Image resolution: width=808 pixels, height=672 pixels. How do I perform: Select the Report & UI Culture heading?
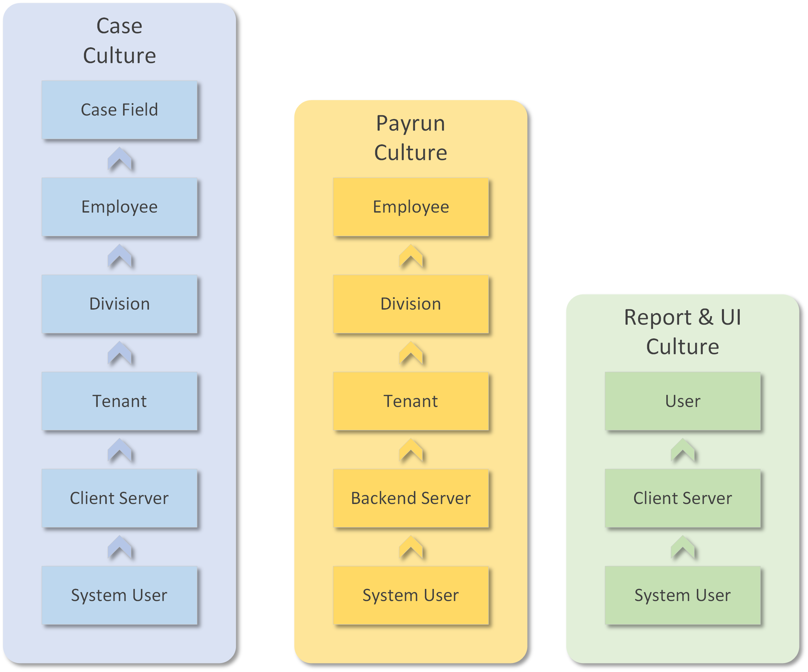683,332
